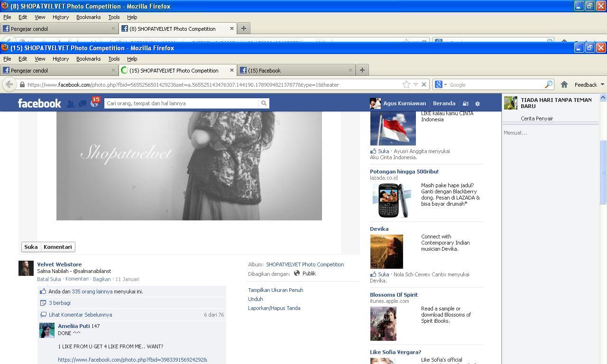
Task: Open the 3 berbagi shares link
Action: coord(59,303)
